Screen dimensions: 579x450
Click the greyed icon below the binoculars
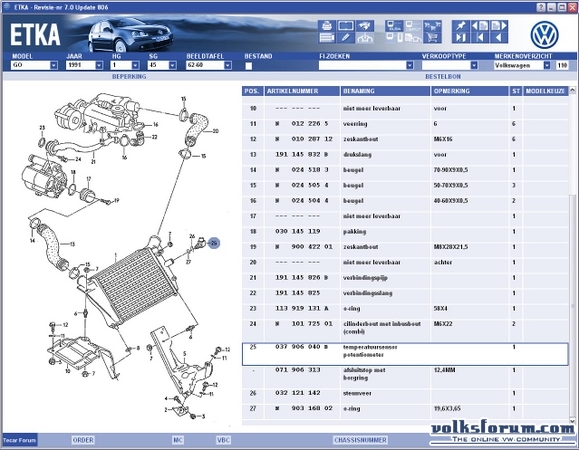[x=364, y=37]
